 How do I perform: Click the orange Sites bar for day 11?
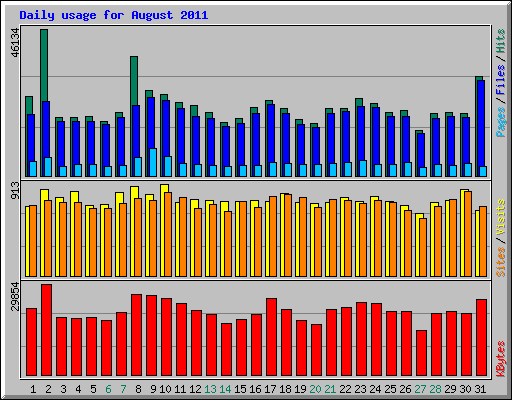coord(183,237)
